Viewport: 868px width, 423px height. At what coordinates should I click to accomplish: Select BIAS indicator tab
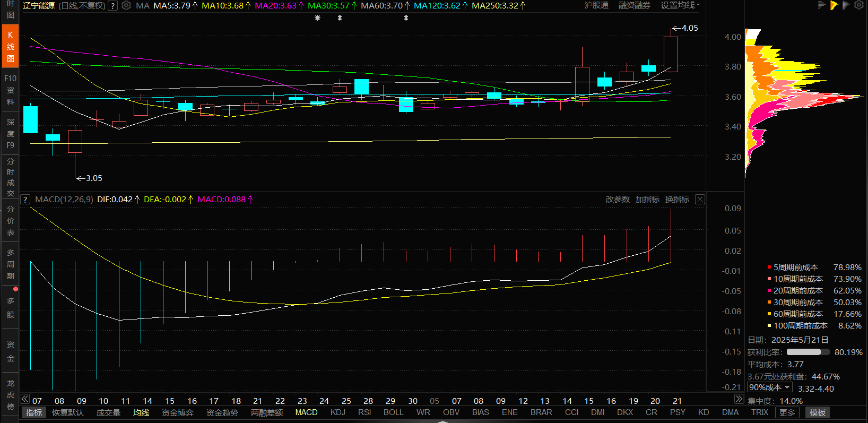[480, 412]
